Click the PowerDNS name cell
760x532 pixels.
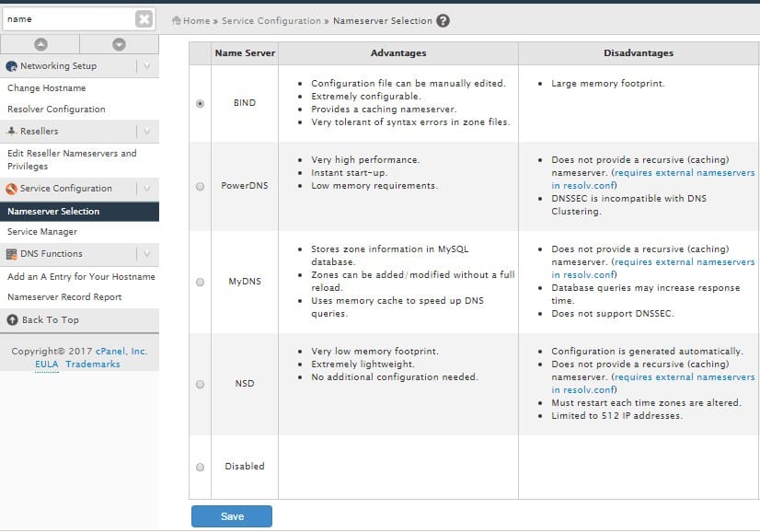pos(245,186)
